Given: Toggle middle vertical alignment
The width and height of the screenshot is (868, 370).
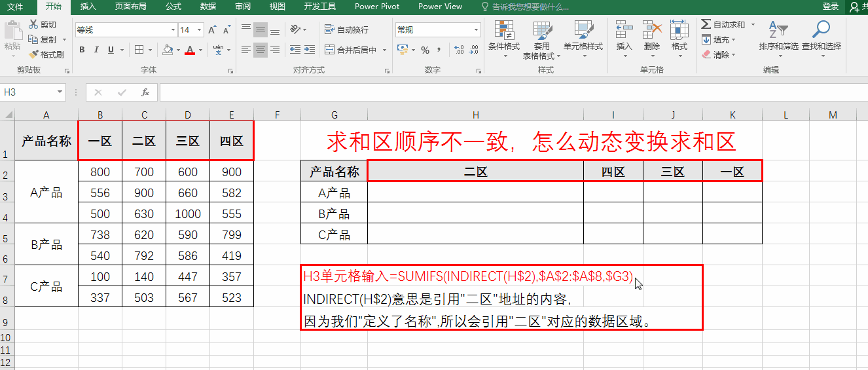Looking at the screenshot, I should click(261, 29).
